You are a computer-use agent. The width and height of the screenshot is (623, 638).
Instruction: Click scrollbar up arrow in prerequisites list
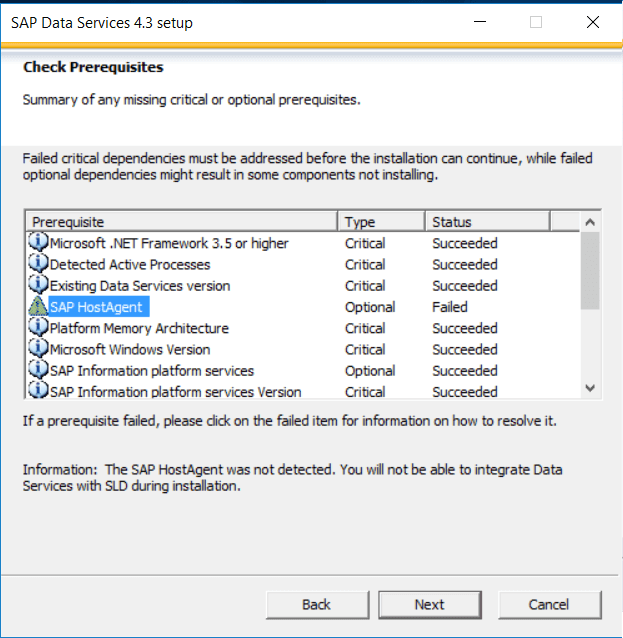pos(590,222)
